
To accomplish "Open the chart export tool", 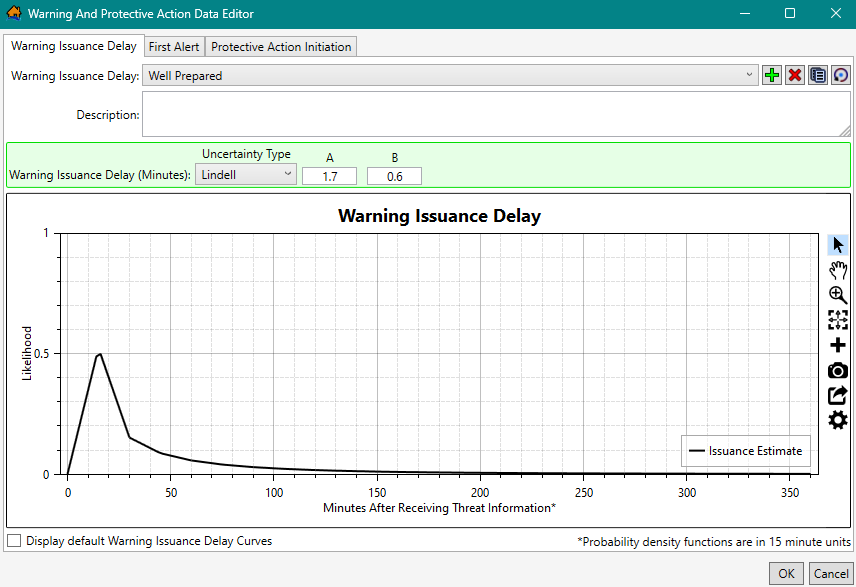I will click(837, 395).
